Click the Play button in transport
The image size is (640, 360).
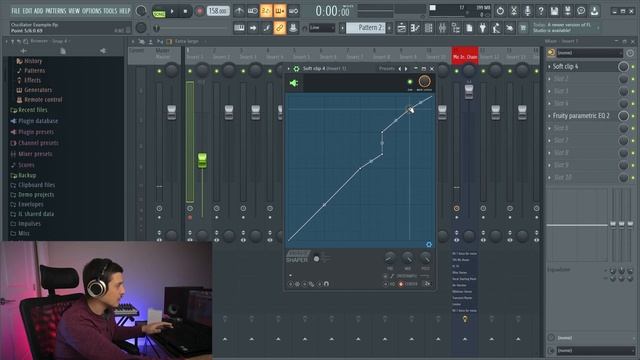[x=172, y=11]
